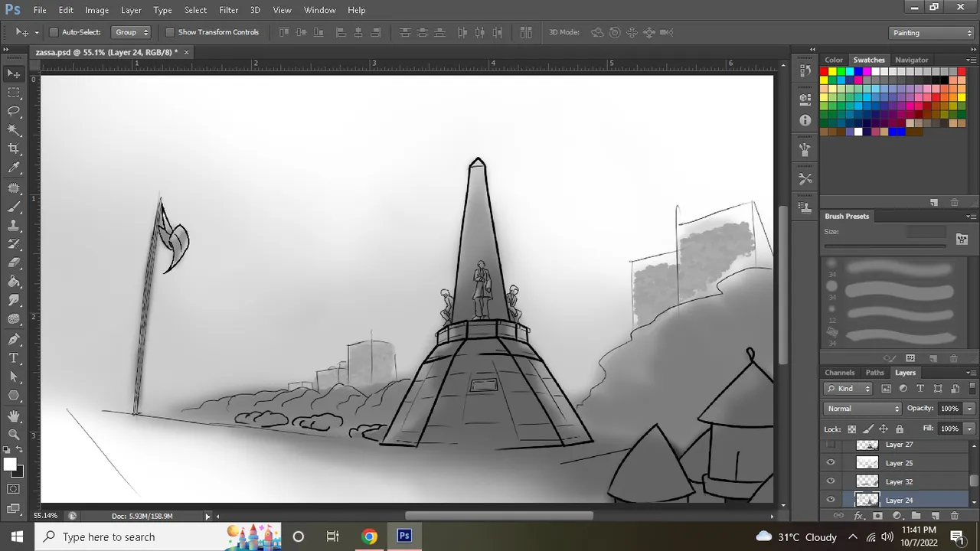Hide Layer 32
Viewport: 980px width, 551px height.
click(831, 481)
